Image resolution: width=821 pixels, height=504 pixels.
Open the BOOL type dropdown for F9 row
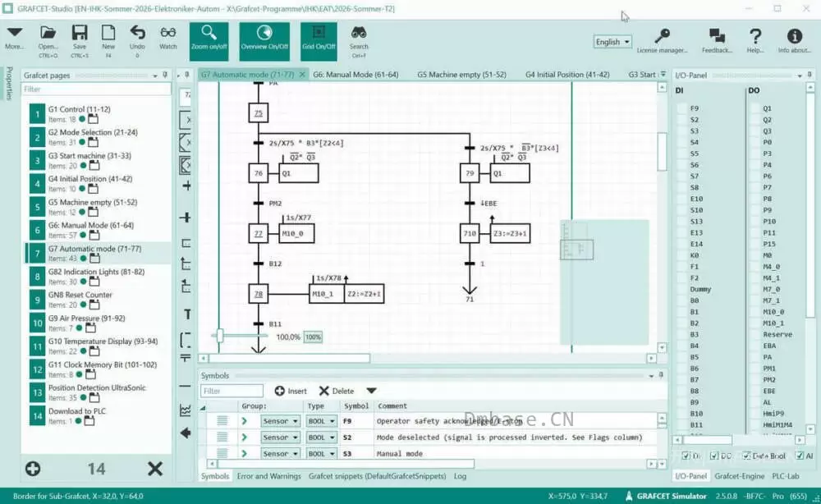[x=321, y=421]
